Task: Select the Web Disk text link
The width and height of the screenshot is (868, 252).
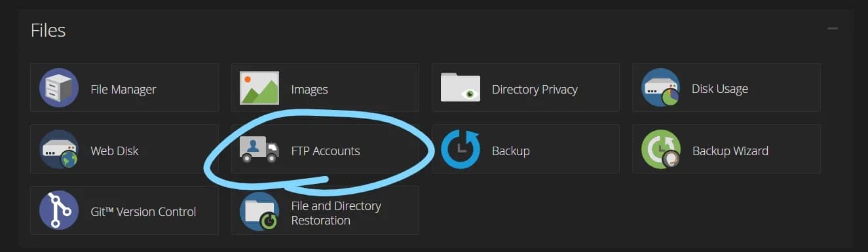Action: pos(114,151)
